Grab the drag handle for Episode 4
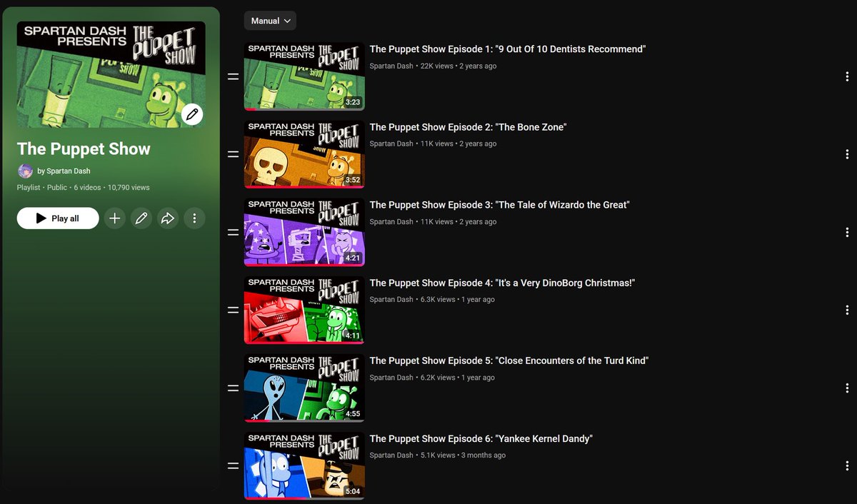The height and width of the screenshot is (504, 857). tap(233, 310)
